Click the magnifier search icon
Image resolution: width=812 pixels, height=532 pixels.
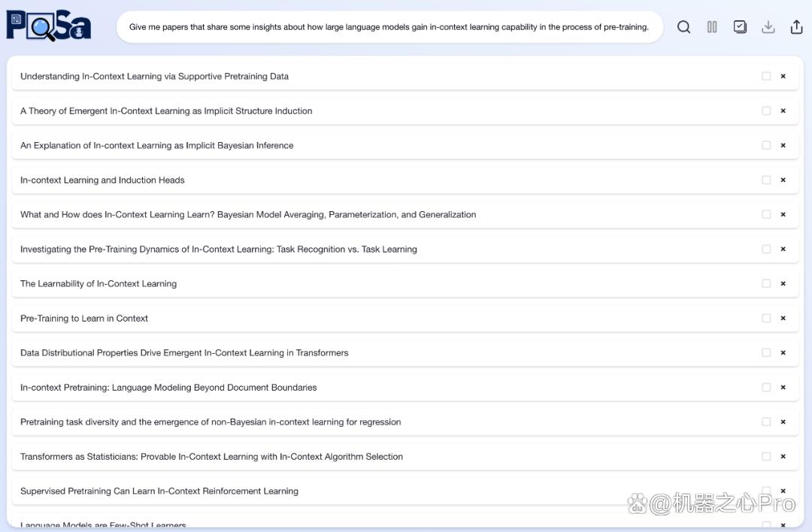(x=683, y=27)
